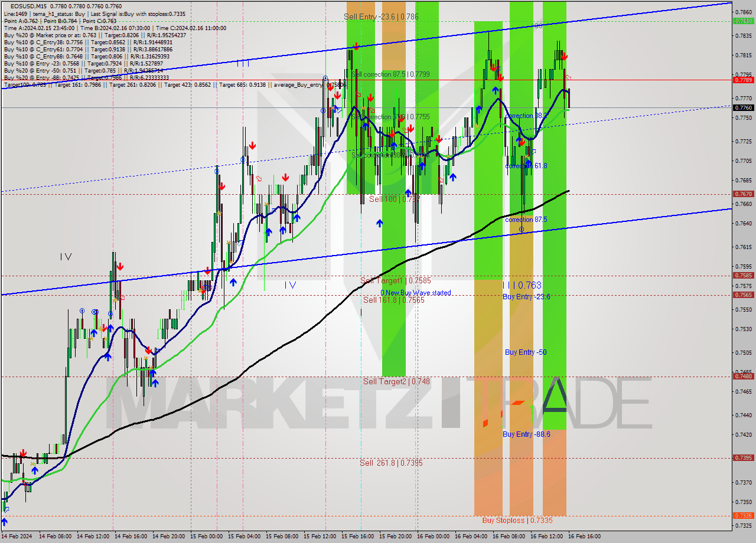Image resolution: width=756 pixels, height=543 pixels.
Task: Click the 'Sell correction 87.5 | 0.7799' label
Action: click(390, 74)
